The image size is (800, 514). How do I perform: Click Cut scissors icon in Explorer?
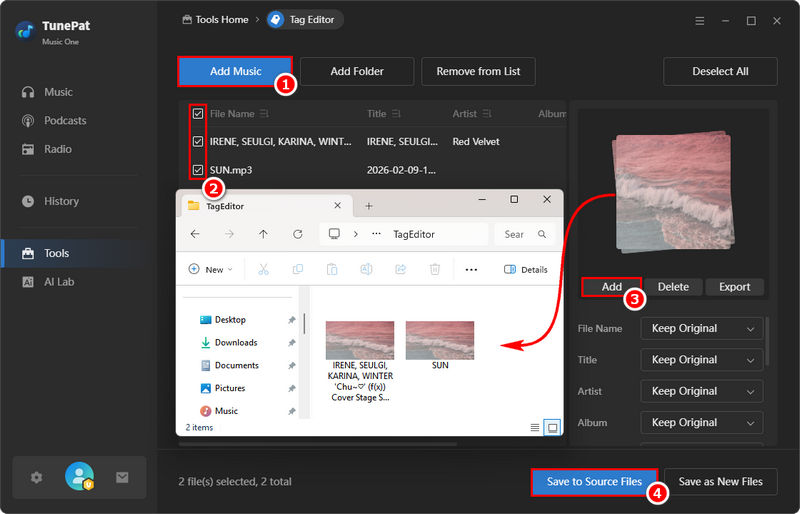(263, 269)
